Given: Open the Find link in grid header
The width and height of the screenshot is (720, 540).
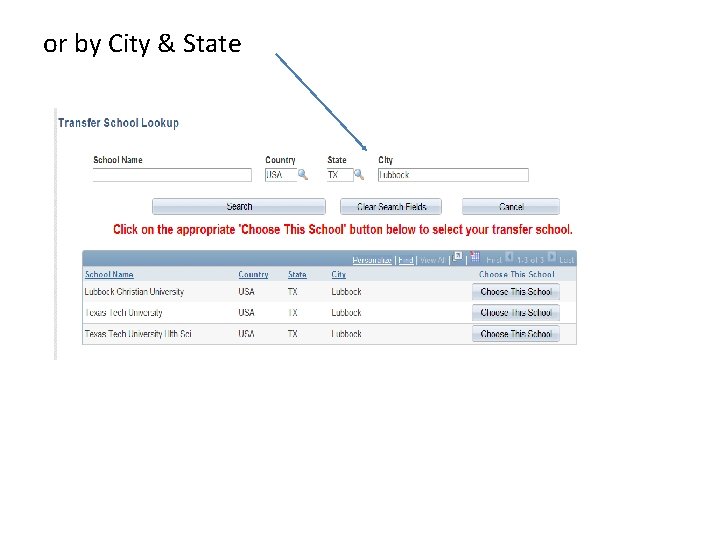Looking at the screenshot, I should (405, 260).
